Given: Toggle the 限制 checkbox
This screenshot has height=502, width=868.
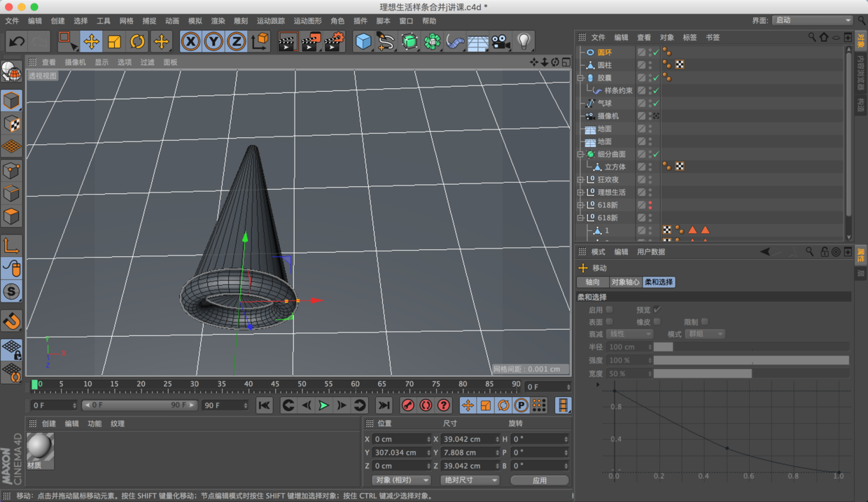Looking at the screenshot, I should [704, 321].
